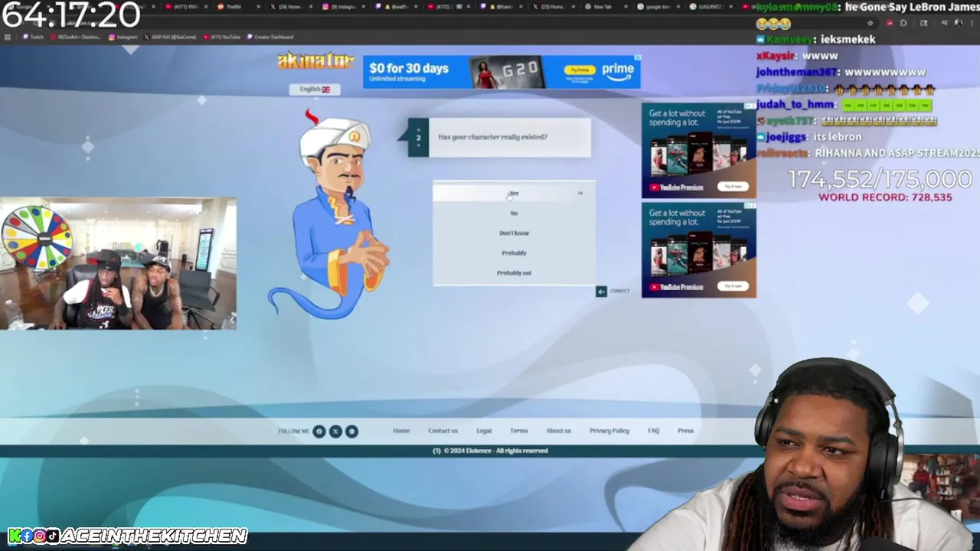Open the browser apps grid icon
This screenshot has height=551, width=980.
7,37
